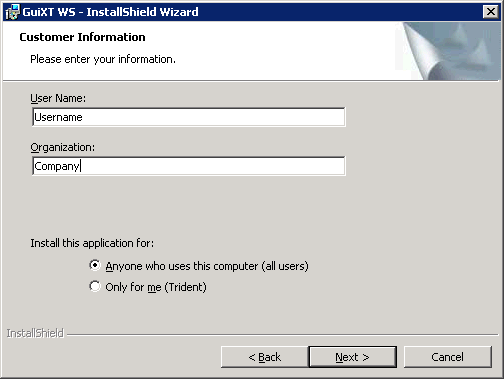Cancel the installation
This screenshot has width=504, height=379.
coord(448,357)
